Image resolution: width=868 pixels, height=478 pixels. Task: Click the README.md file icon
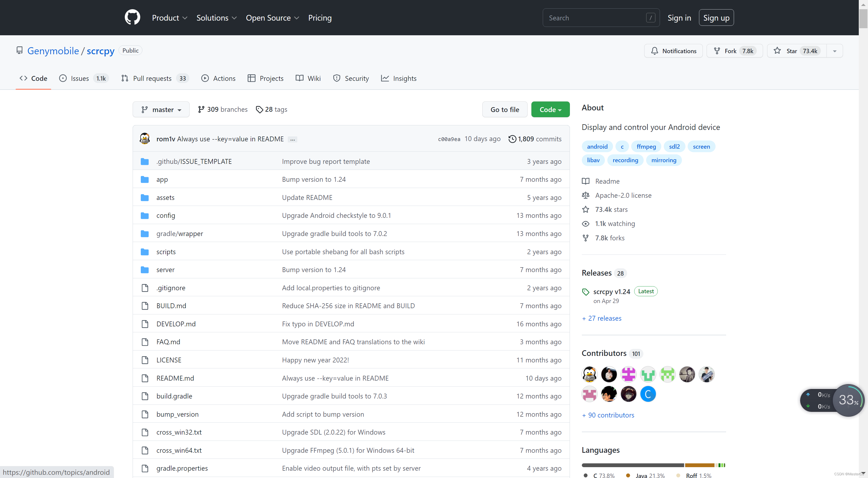[x=145, y=378]
